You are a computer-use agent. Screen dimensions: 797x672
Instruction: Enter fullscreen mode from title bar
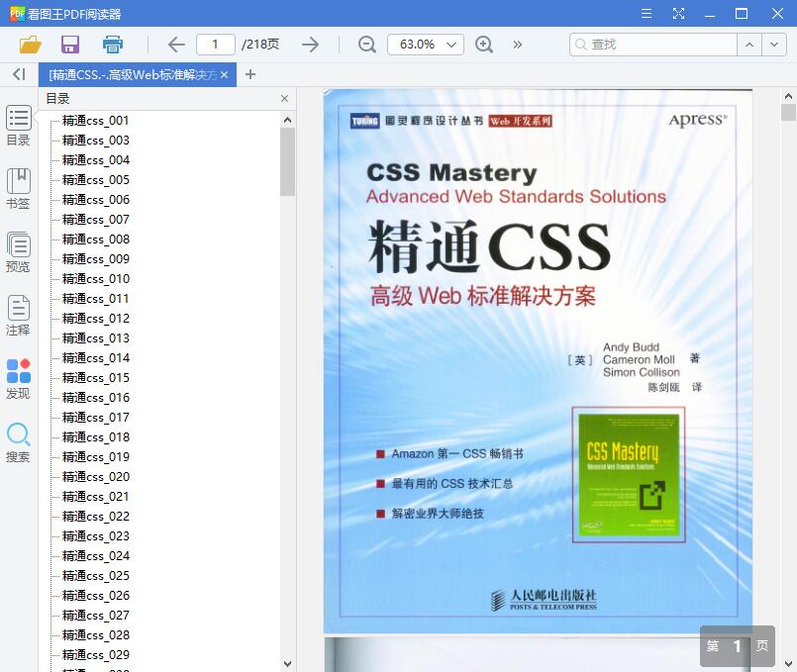(678, 14)
